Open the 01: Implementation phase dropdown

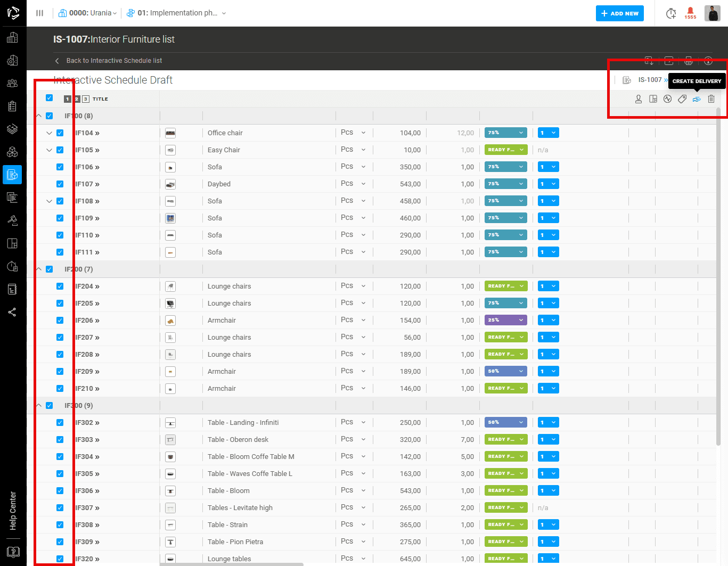(x=176, y=13)
